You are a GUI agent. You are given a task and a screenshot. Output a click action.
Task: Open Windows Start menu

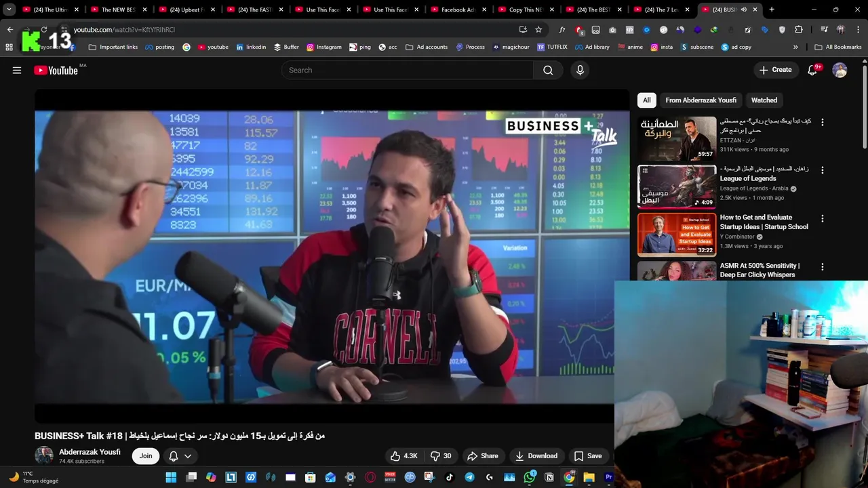(171, 477)
